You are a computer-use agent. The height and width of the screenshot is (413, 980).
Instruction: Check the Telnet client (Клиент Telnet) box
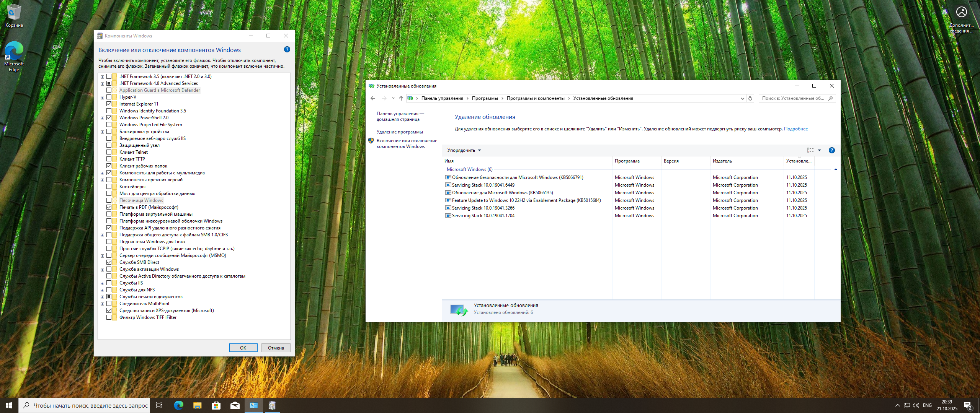109,152
